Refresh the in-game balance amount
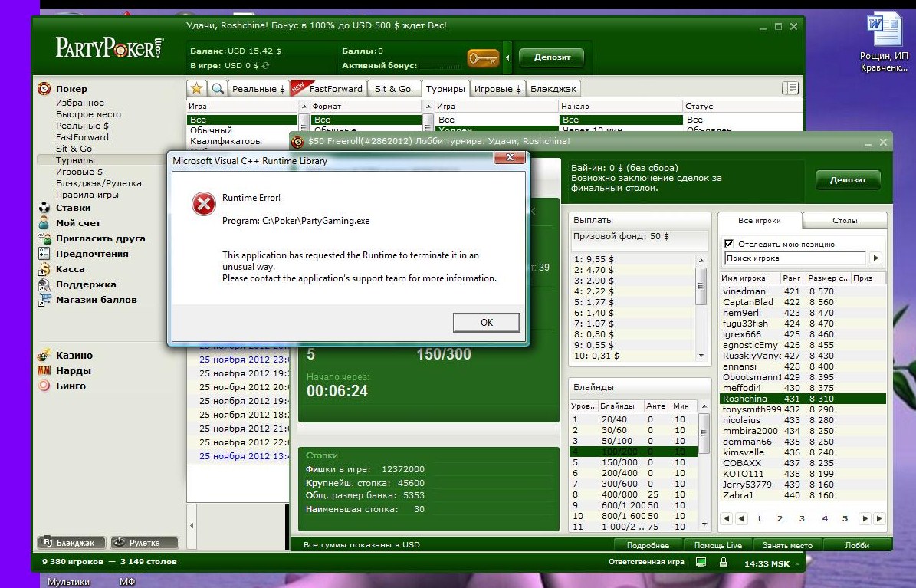 266,65
